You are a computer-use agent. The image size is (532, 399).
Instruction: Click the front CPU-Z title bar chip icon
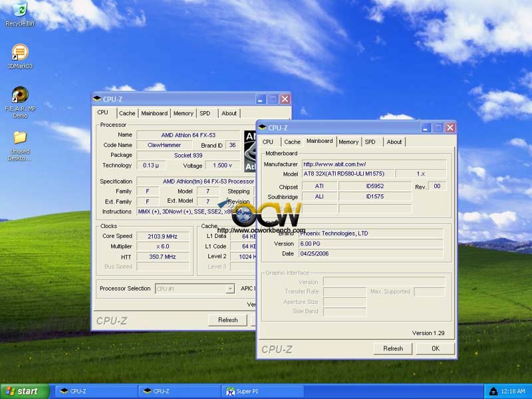click(x=262, y=127)
